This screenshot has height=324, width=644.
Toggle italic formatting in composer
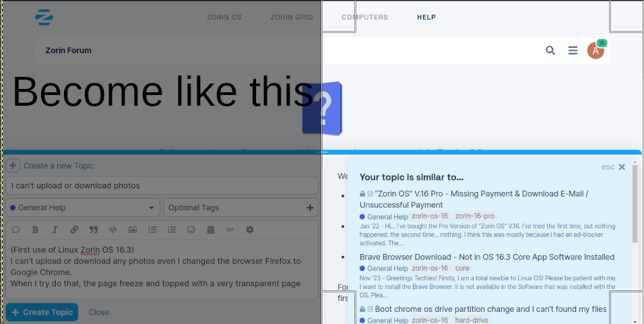click(55, 230)
